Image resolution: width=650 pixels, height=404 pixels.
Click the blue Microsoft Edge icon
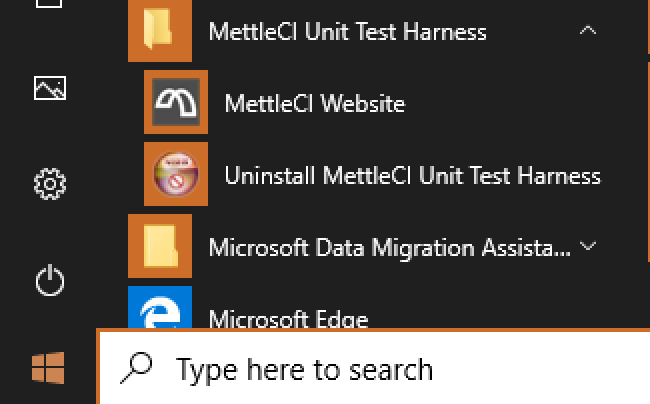tap(160, 310)
